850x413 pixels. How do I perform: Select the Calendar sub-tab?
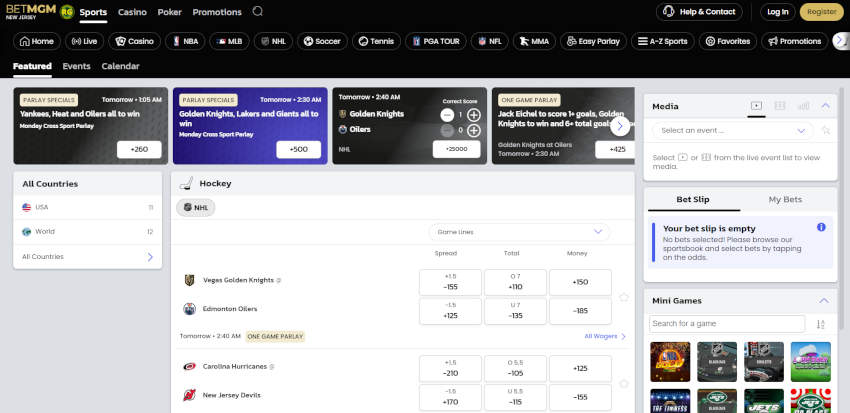(120, 66)
